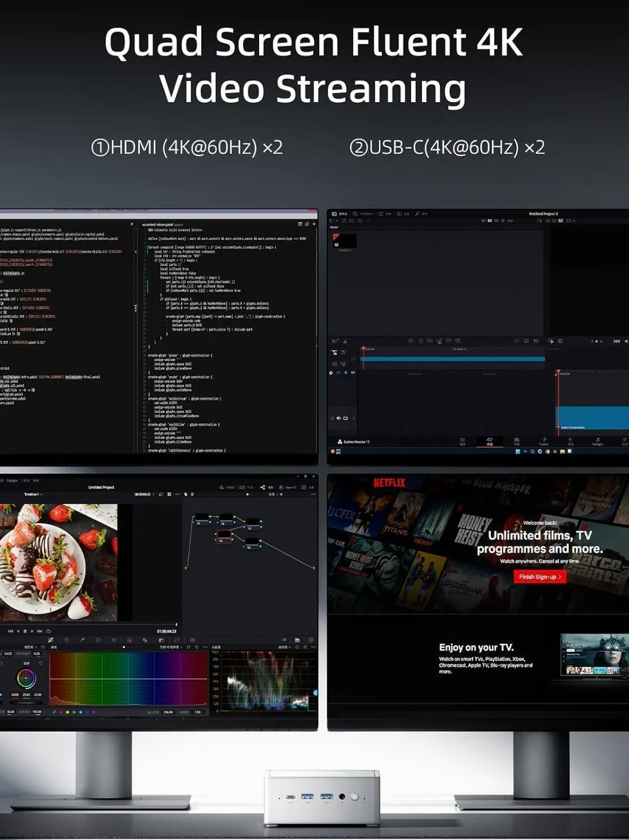Select the green hue curve dot
This screenshot has width=629, height=840.
click(73, 712)
